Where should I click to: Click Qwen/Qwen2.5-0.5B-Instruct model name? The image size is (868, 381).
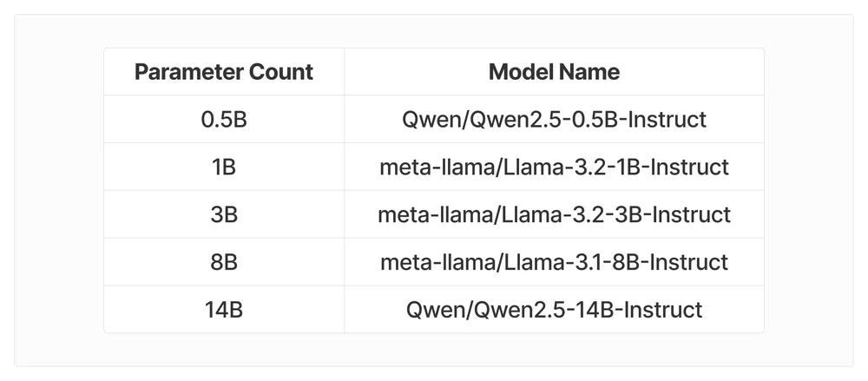pos(554,120)
